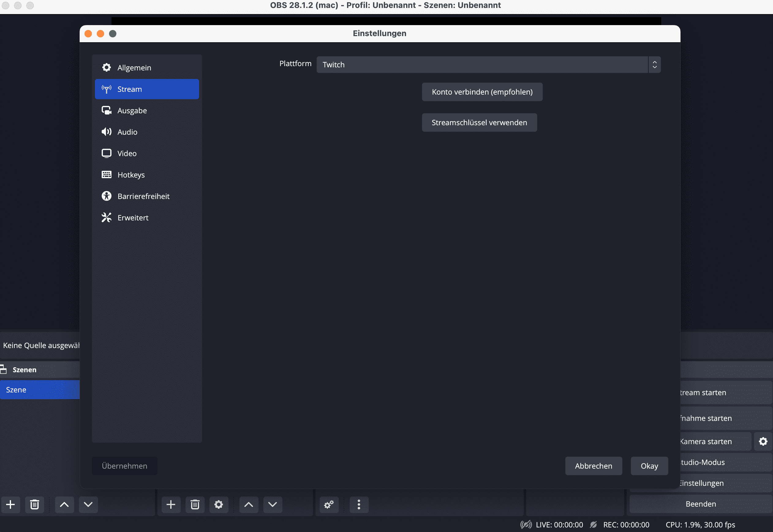Add a new source with the plus icon
The image size is (773, 532).
tap(171, 505)
